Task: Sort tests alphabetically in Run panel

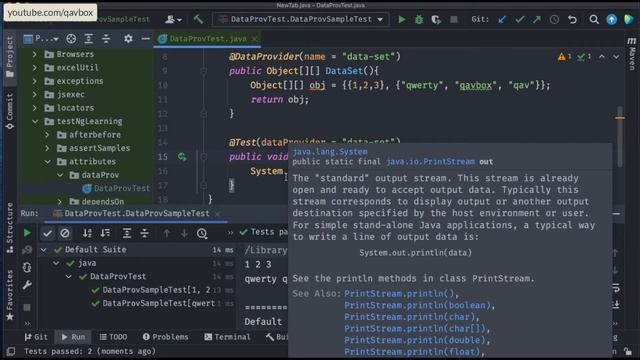Action: 87,233
